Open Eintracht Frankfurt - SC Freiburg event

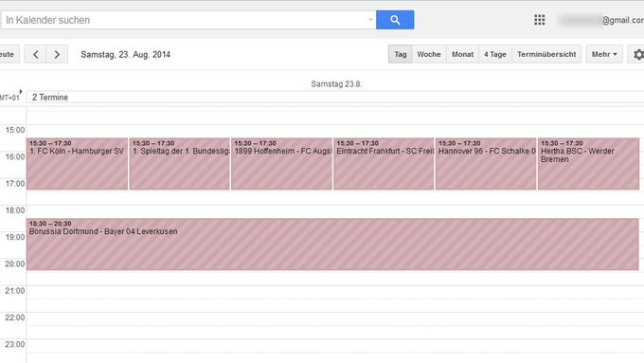click(384, 164)
